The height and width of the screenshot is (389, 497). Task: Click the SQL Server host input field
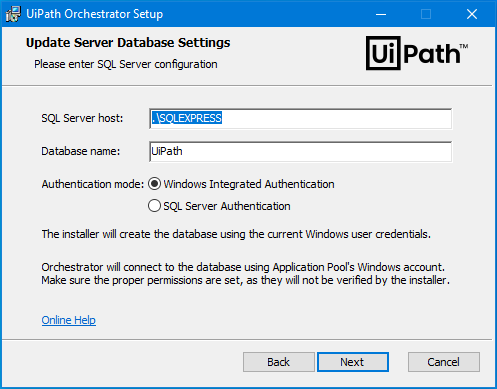pyautogui.click(x=301, y=118)
